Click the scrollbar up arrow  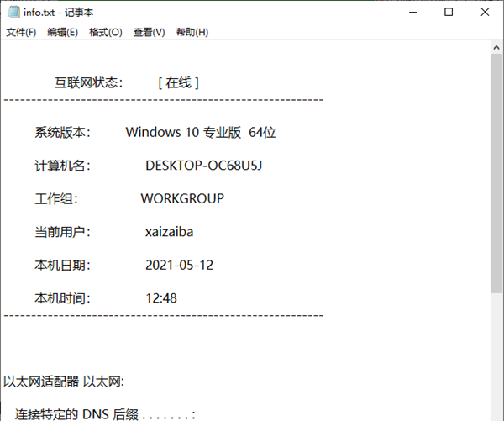[x=496, y=48]
